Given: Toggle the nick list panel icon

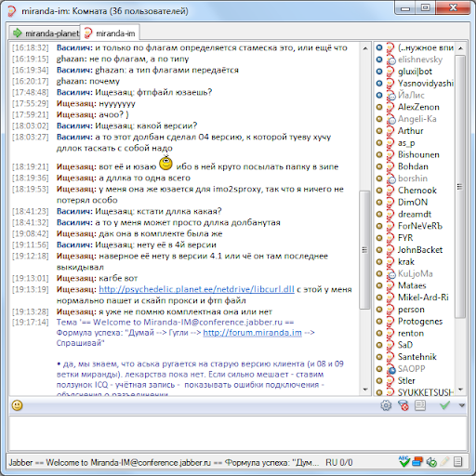Looking at the screenshot, I should coord(420,405).
